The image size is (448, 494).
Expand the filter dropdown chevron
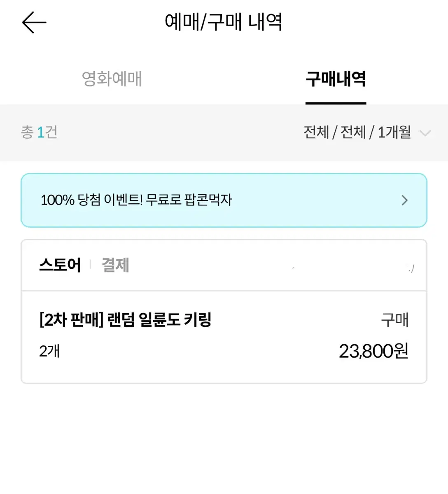coord(425,133)
